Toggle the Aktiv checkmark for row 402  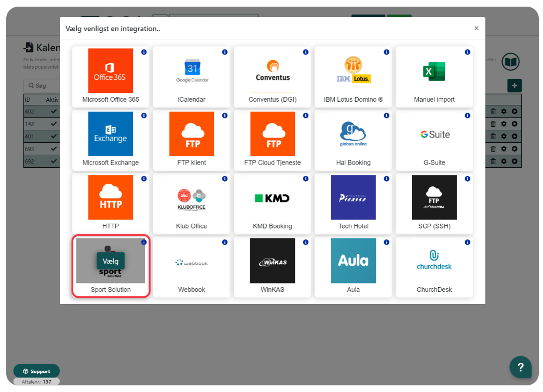click(x=53, y=111)
